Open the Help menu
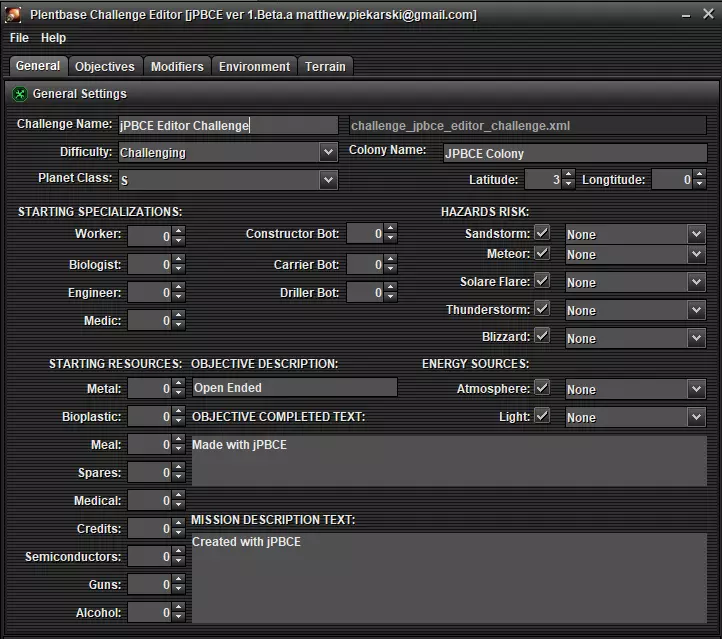 (x=53, y=38)
